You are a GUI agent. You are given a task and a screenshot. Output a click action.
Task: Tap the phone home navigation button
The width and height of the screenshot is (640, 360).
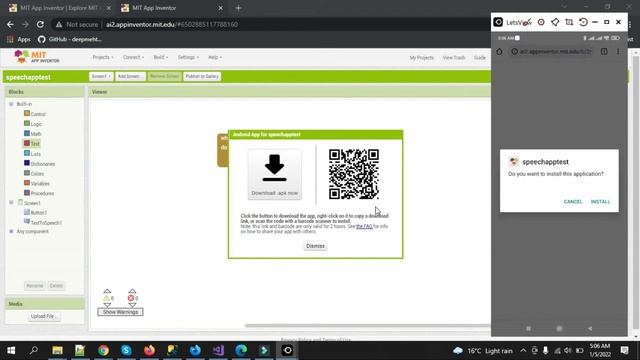(559, 328)
